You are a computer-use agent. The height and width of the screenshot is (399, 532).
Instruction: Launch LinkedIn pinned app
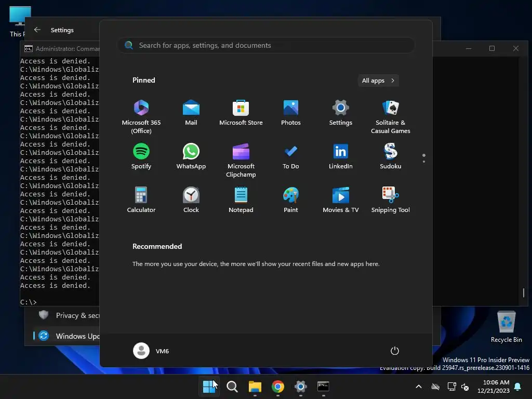(341, 156)
